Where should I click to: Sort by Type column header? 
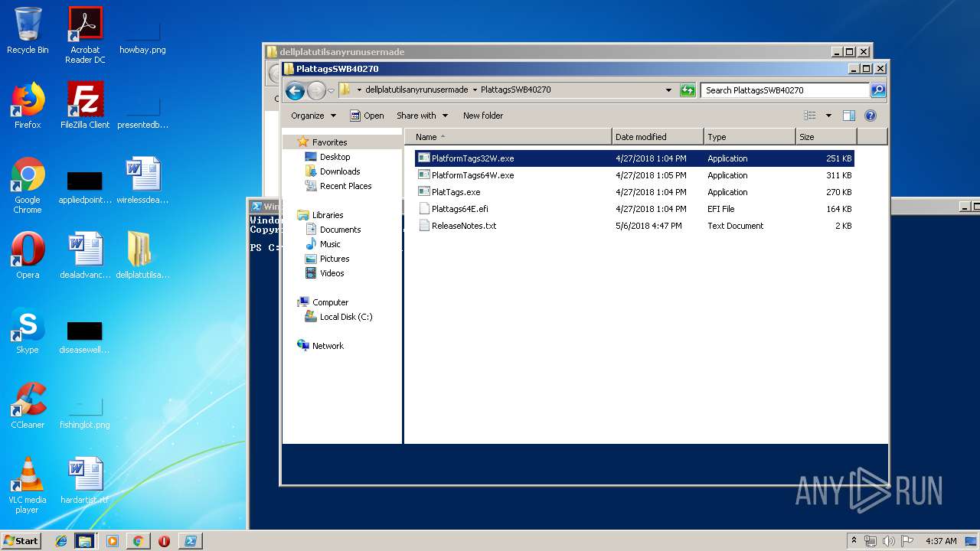click(x=750, y=137)
